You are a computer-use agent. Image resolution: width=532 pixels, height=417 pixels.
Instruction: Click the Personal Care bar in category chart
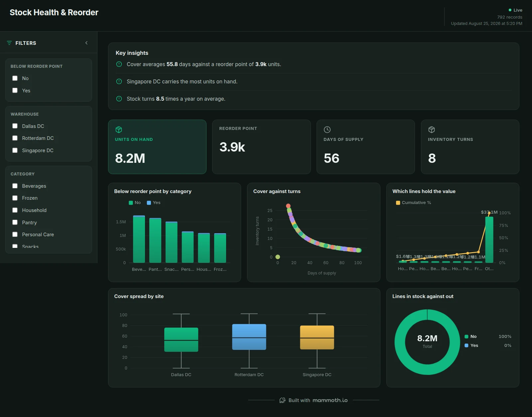[188, 247]
